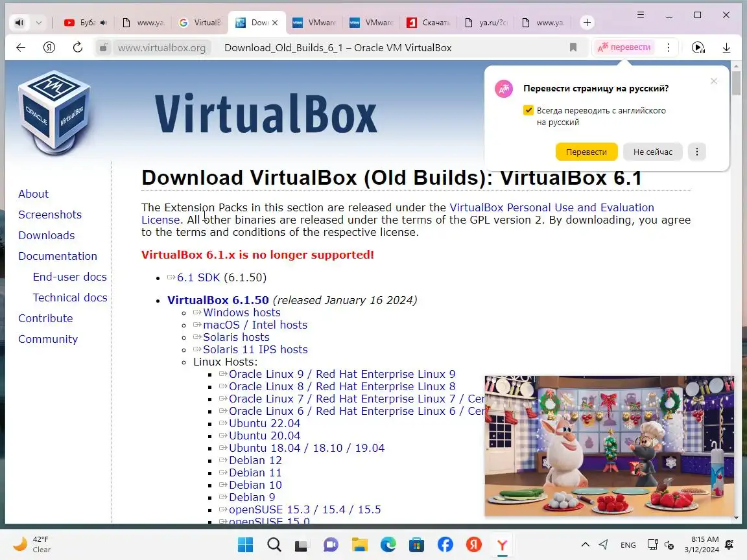Viewport: 747px width, 560px height.
Task: Open the Скачать tab
Action: pos(429,23)
